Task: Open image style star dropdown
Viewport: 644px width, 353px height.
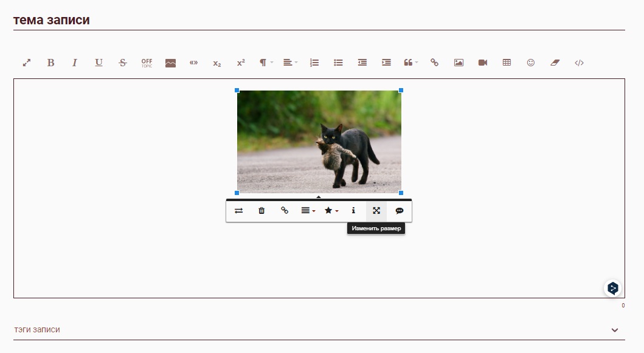Action: point(331,211)
